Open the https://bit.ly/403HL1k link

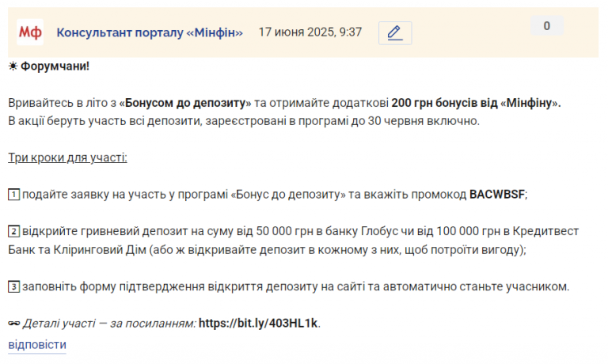coord(259,323)
